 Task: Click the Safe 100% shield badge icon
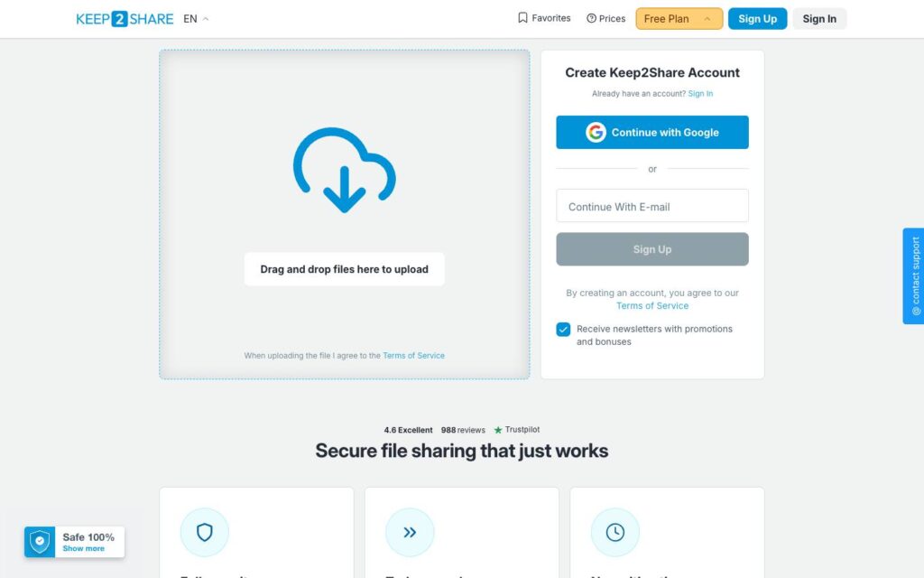[x=40, y=542]
